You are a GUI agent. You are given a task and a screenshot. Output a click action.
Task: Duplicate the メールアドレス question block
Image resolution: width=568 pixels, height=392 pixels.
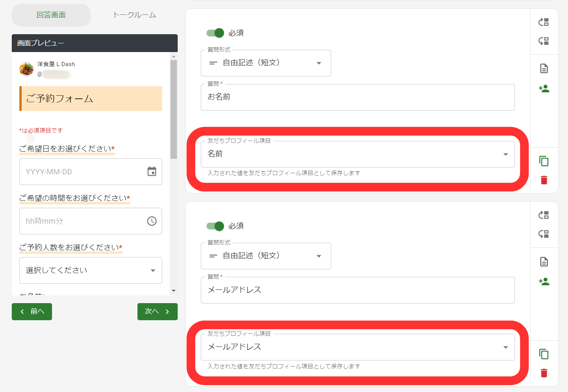(x=544, y=354)
